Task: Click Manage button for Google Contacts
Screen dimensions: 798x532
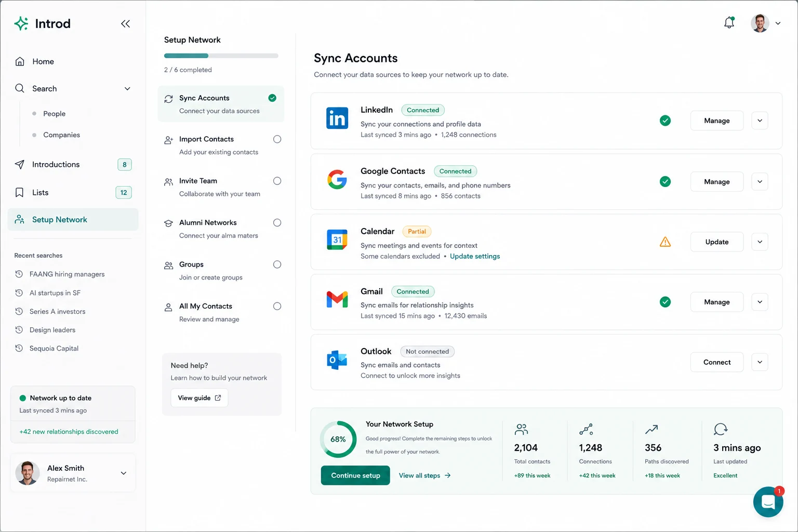Action: [x=717, y=181]
